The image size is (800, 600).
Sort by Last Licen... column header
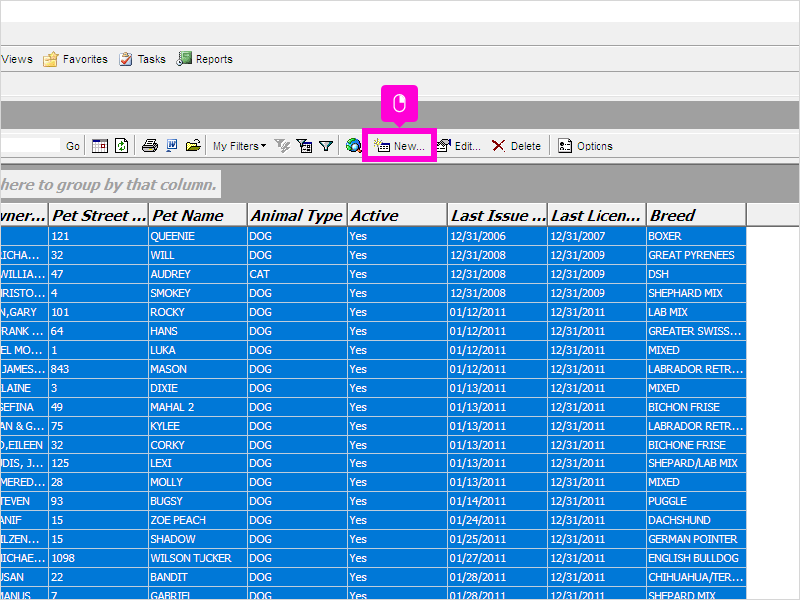597,215
